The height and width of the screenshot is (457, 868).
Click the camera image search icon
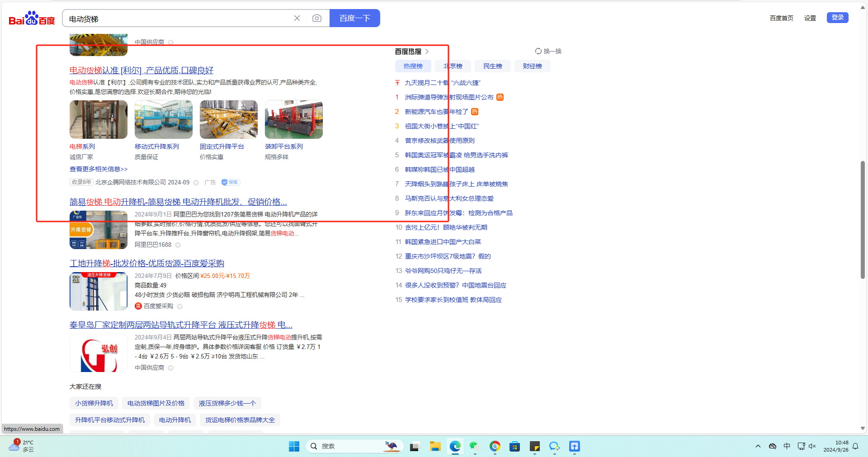[x=317, y=18]
